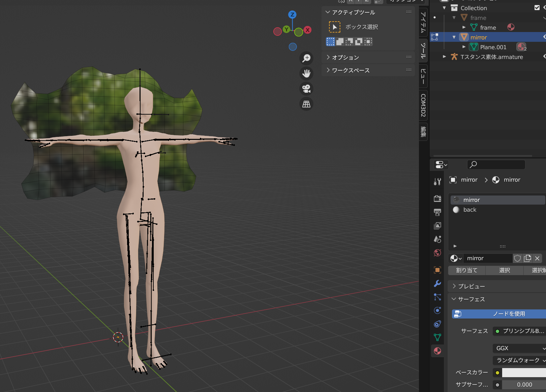Open Material properties tab icon

tap(437, 351)
